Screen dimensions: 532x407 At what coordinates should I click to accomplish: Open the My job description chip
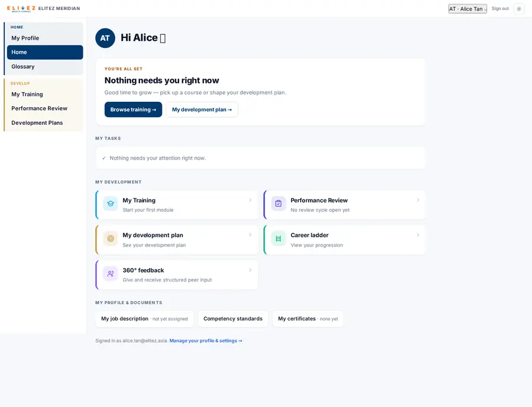[144, 319]
